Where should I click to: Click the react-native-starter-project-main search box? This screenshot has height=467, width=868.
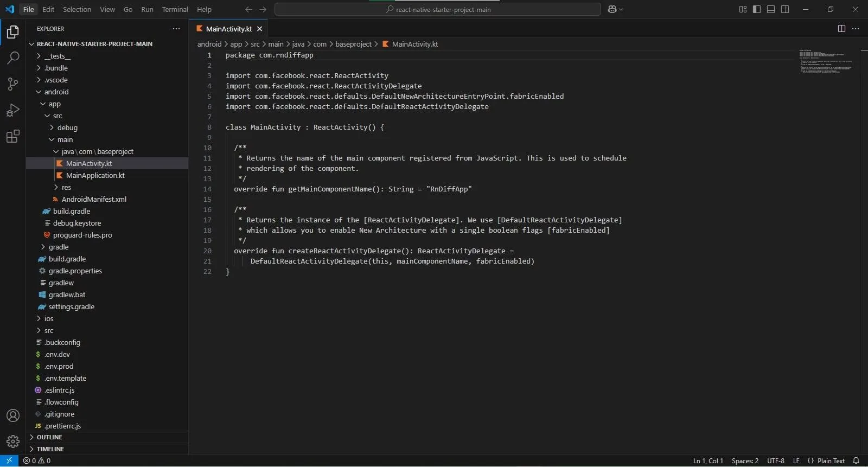point(438,9)
